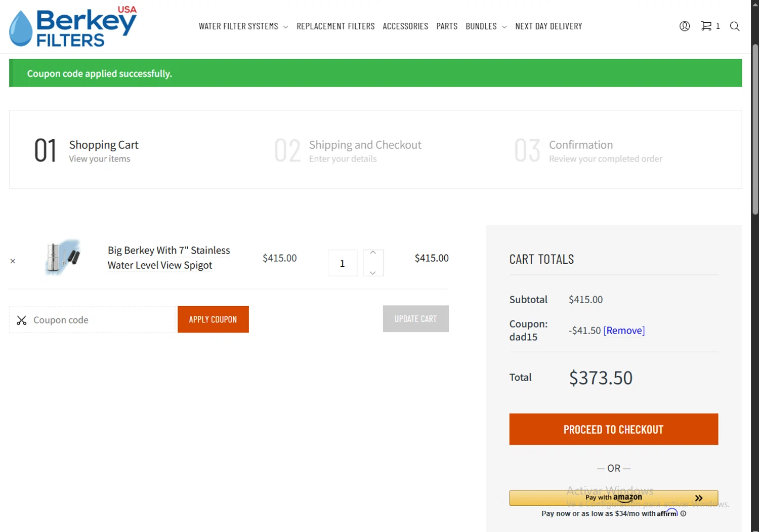Decrease quantity with the down arrow

(x=373, y=272)
